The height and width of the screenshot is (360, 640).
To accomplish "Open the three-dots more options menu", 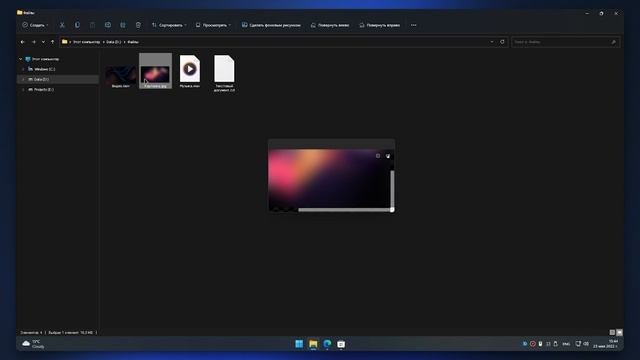I will point(413,25).
